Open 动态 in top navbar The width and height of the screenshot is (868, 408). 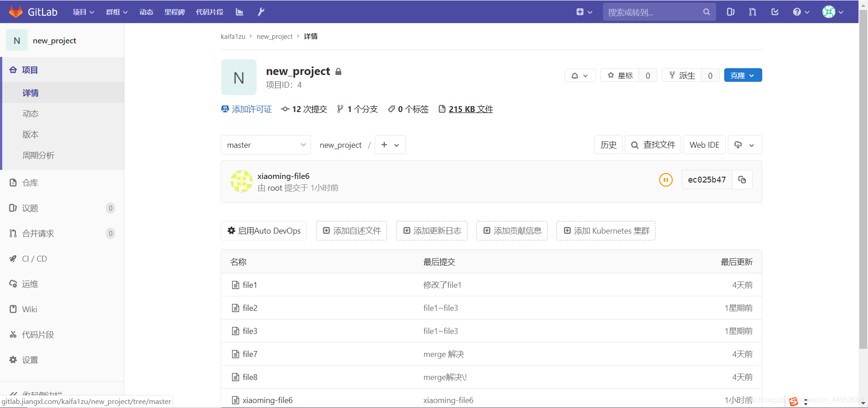[146, 12]
